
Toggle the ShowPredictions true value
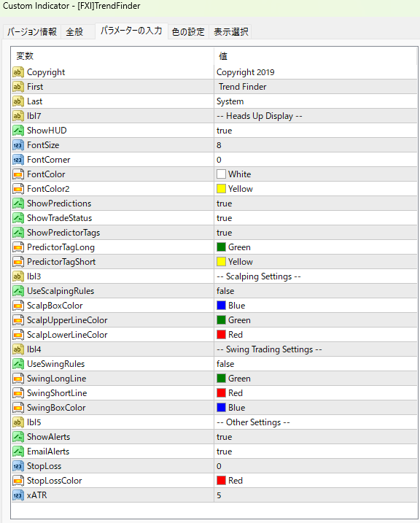[315, 204]
